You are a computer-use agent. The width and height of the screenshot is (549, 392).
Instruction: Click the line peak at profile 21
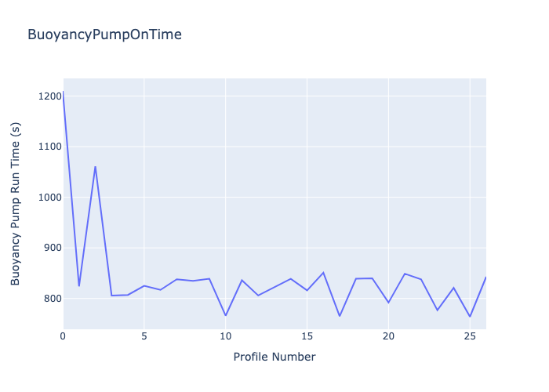click(405, 274)
